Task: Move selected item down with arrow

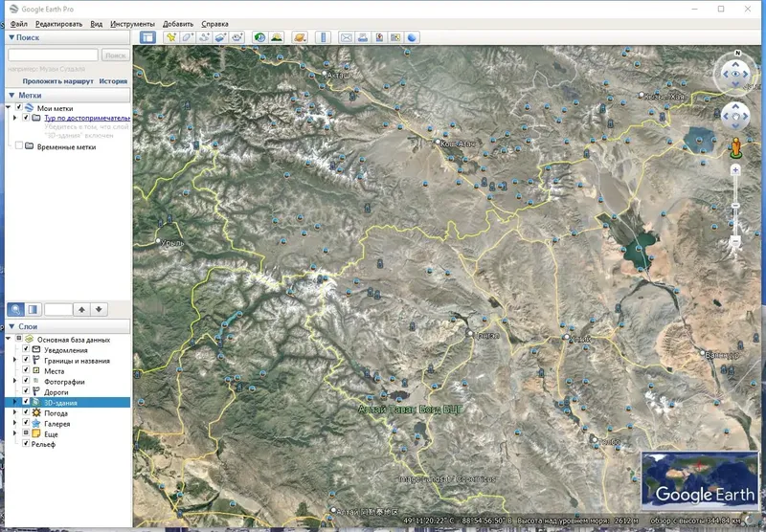Action: (x=99, y=309)
